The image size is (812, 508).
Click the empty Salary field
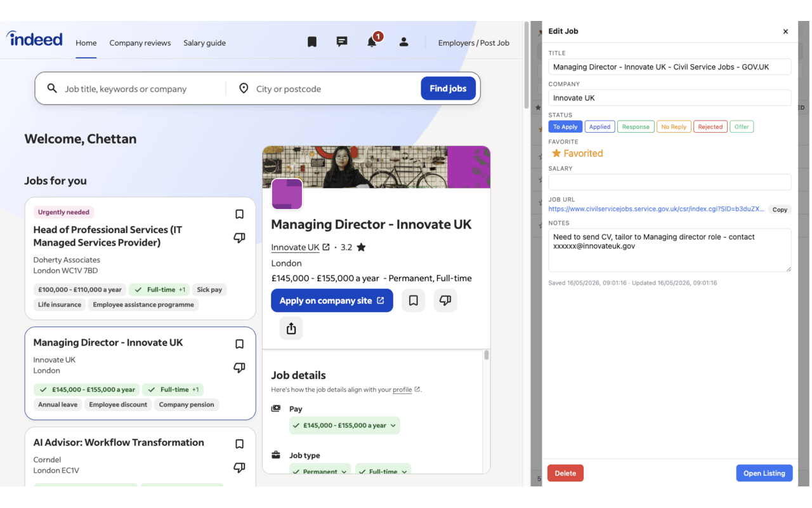click(670, 182)
